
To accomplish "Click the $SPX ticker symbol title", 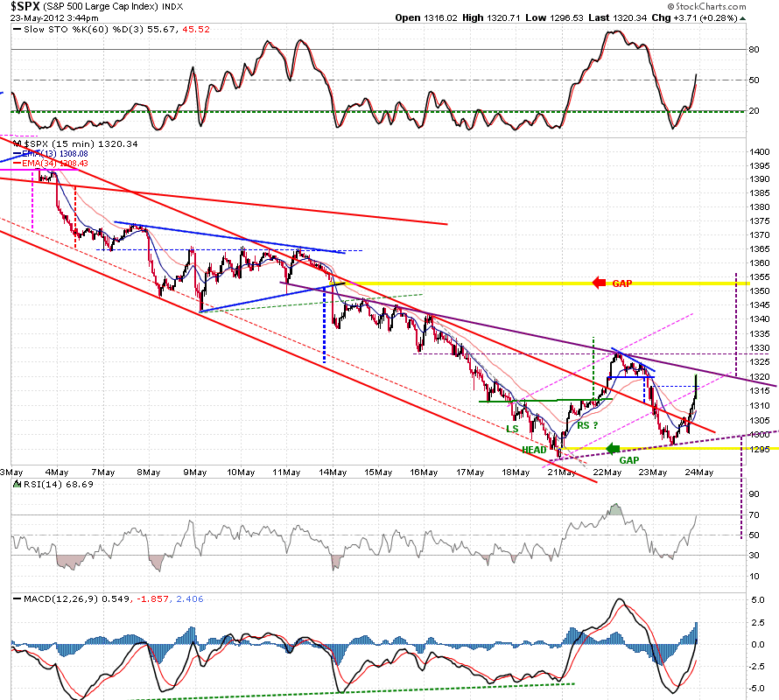I will (x=25, y=6).
